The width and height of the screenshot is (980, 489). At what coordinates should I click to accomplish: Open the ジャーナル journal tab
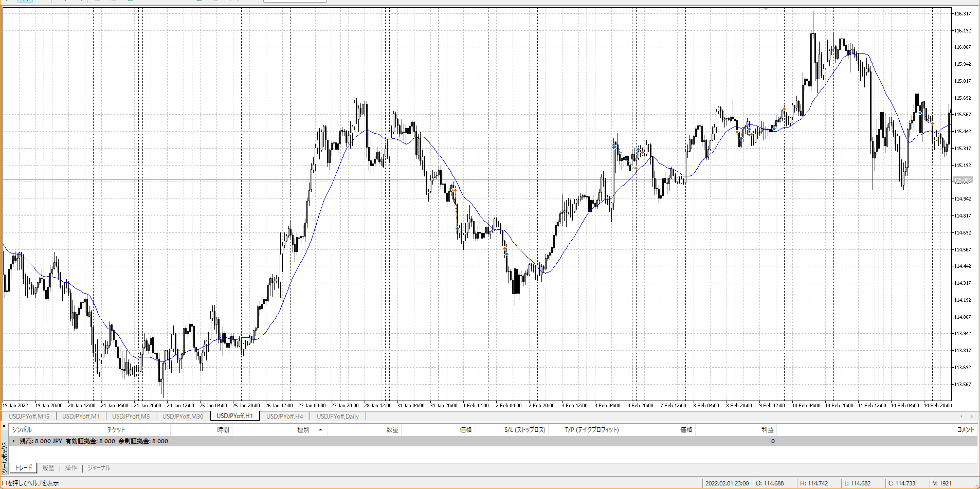point(99,468)
